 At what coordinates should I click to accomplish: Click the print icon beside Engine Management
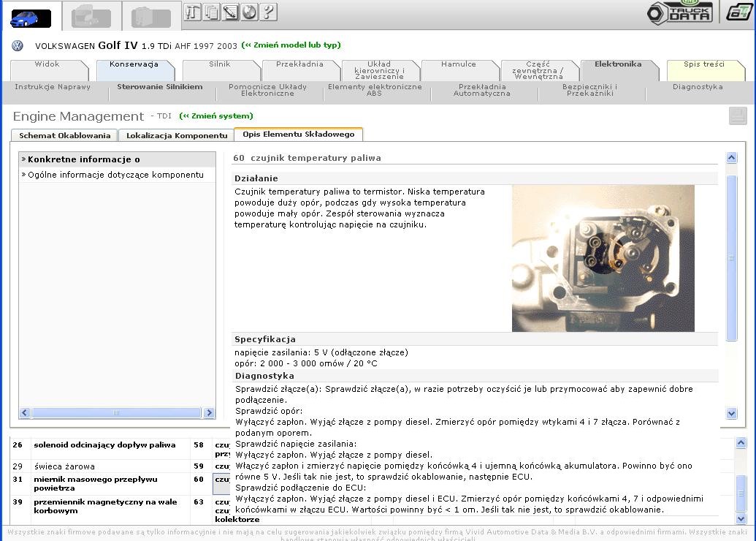[x=738, y=116]
